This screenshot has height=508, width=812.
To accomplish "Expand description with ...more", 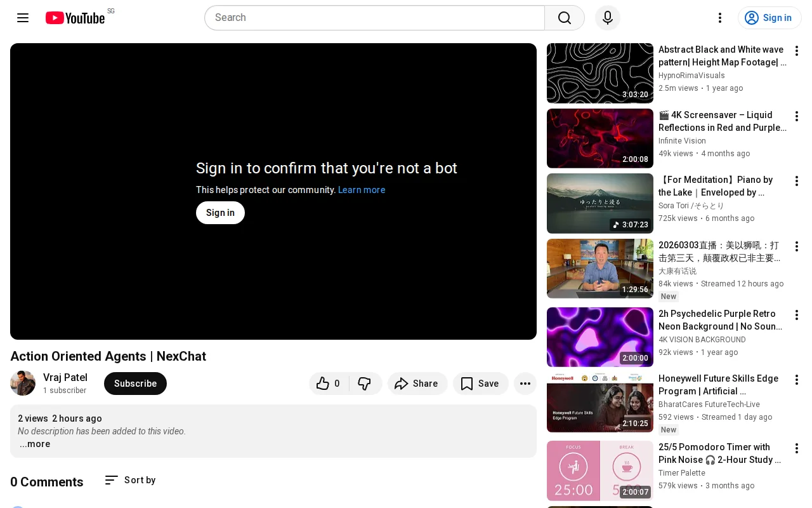I will tap(35, 444).
